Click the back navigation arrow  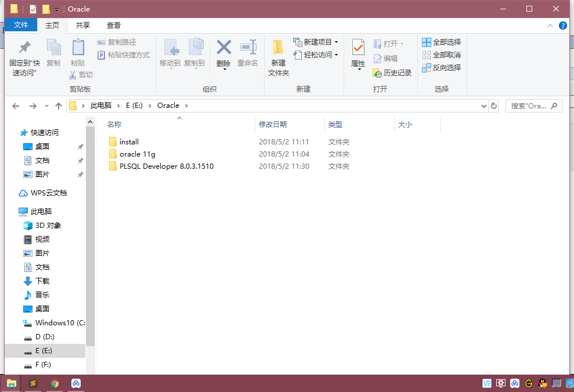[16, 106]
